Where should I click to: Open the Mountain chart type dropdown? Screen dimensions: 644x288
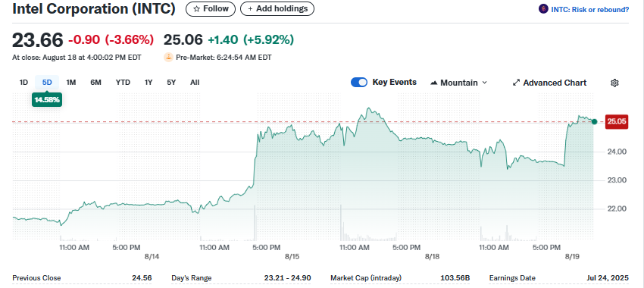tap(458, 83)
